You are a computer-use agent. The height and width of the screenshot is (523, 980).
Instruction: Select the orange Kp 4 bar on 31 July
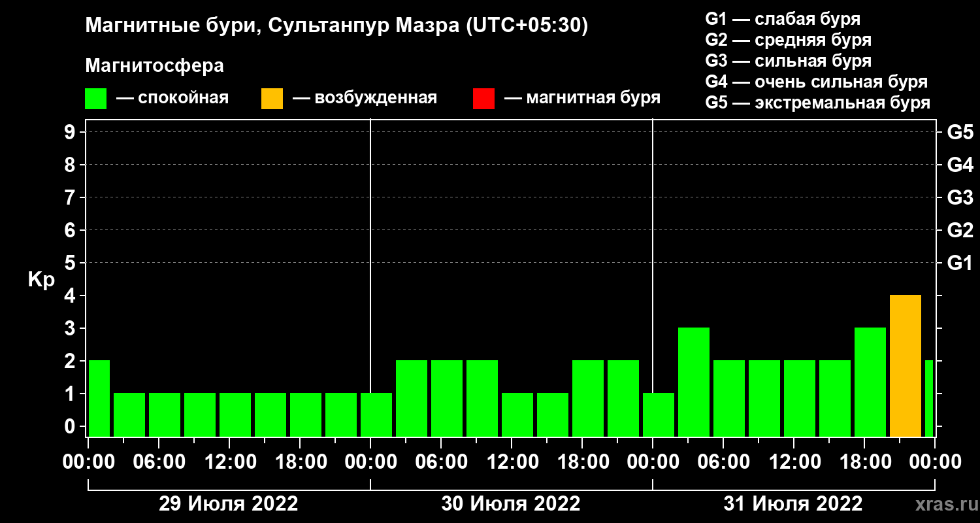tap(906, 365)
